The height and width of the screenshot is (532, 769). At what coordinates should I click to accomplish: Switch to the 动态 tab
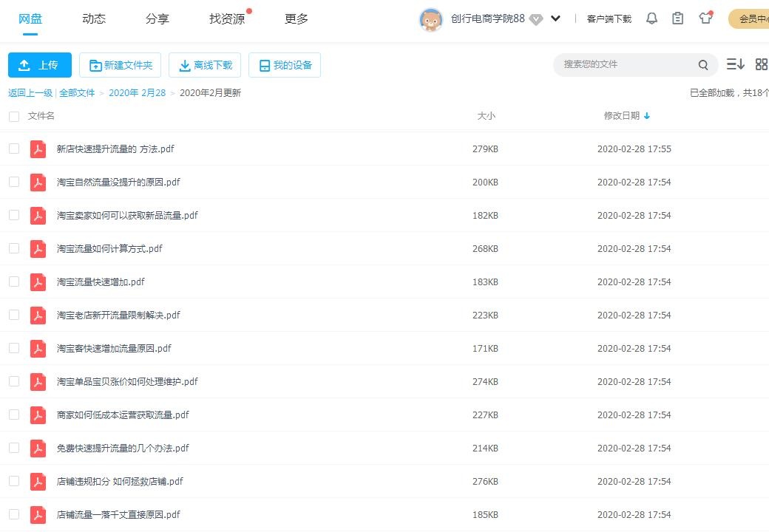93,19
